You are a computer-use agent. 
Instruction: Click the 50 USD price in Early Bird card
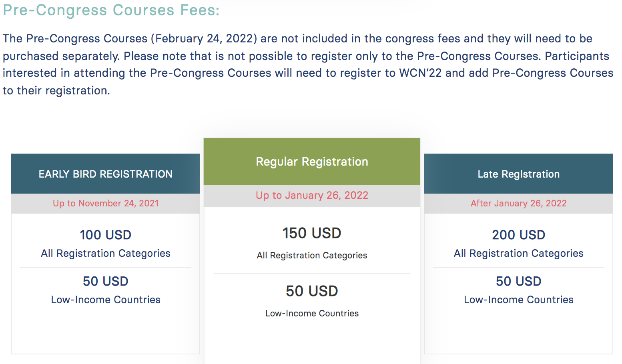click(x=106, y=281)
